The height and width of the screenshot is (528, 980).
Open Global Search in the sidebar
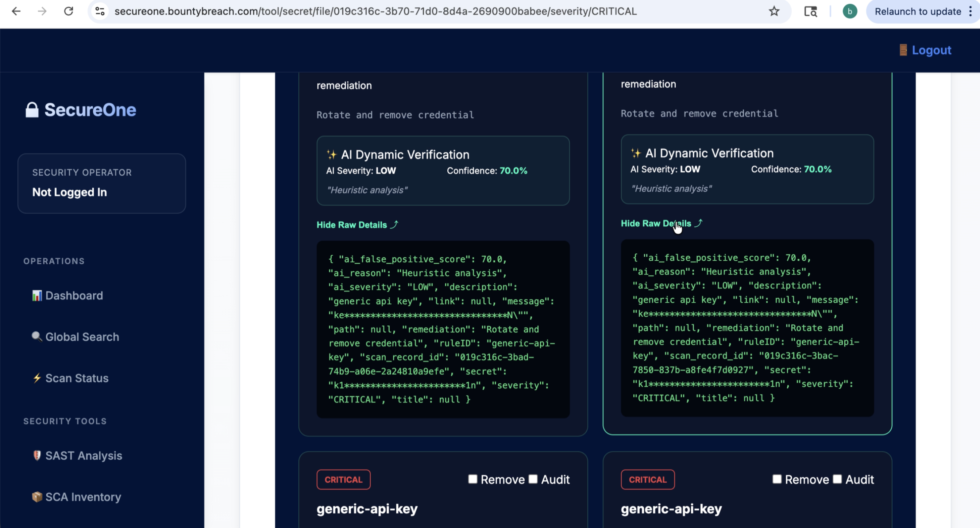click(82, 337)
